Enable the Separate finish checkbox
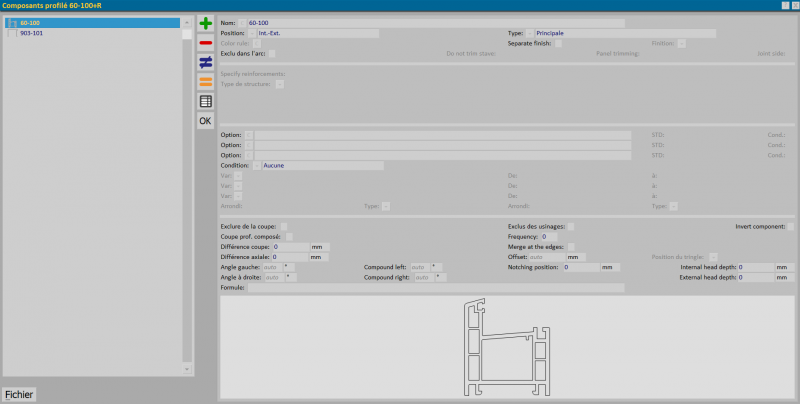The image size is (800, 404). point(558,43)
